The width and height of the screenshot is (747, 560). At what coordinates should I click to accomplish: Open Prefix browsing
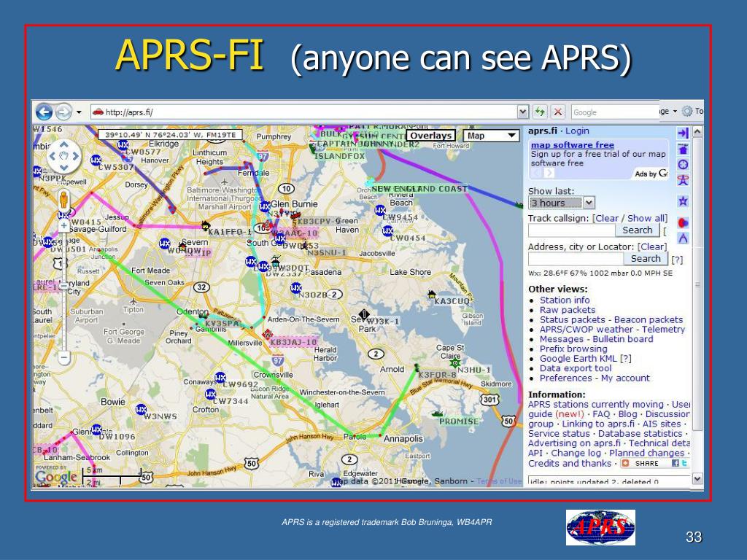[573, 349]
